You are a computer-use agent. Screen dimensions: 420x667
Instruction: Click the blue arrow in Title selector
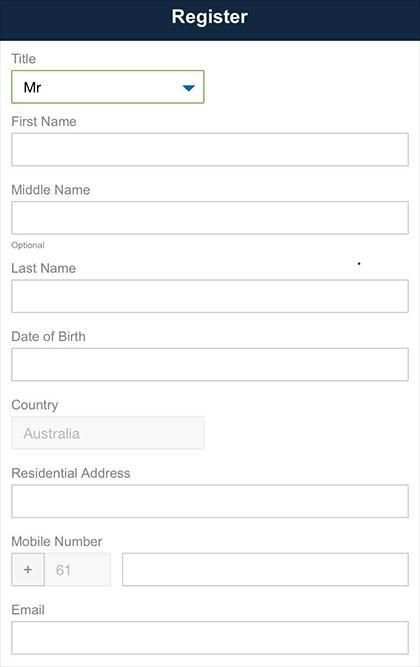point(189,88)
